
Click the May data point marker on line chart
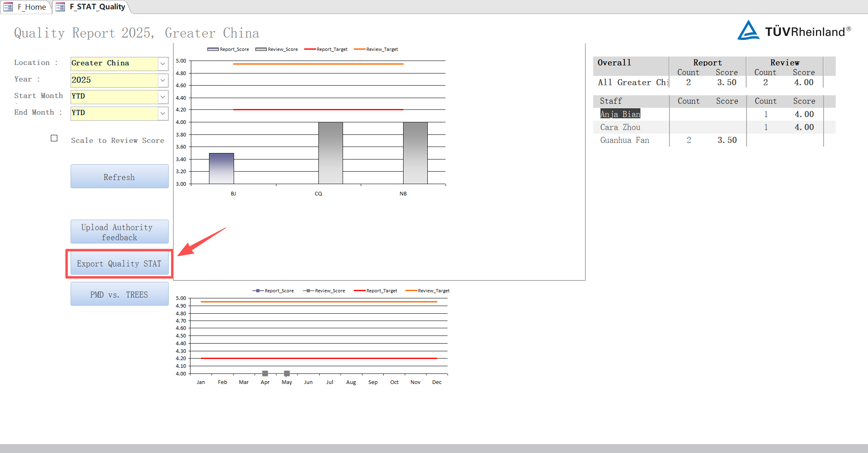pyautogui.click(x=287, y=373)
